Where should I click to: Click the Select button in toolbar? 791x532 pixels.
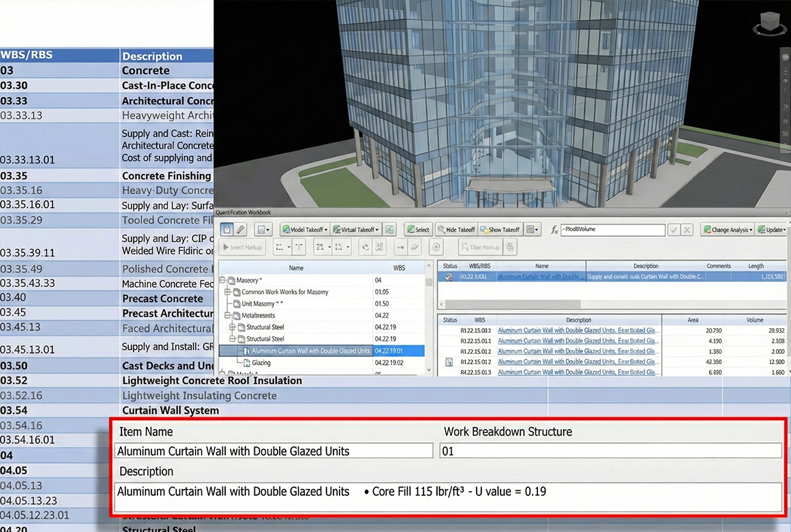[418, 230]
